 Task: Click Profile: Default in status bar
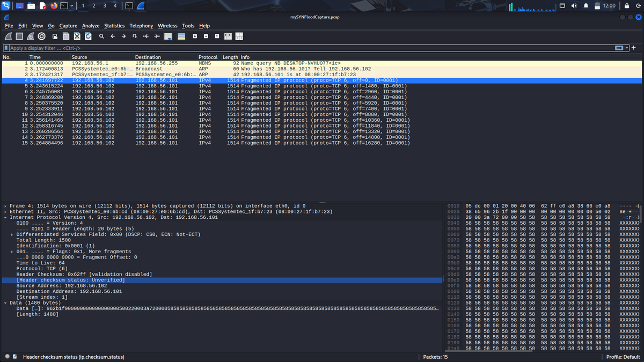click(x=623, y=357)
